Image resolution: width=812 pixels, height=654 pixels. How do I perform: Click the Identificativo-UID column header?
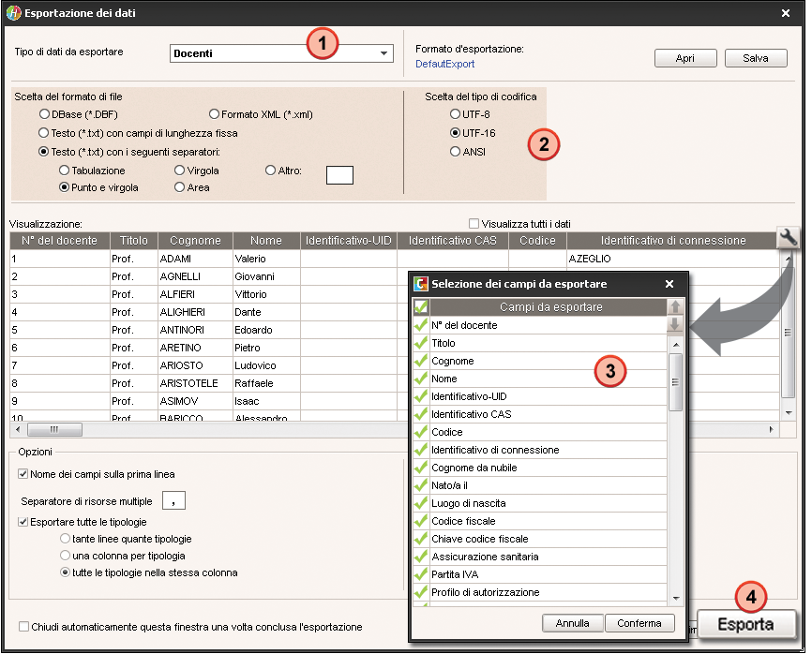tap(349, 241)
